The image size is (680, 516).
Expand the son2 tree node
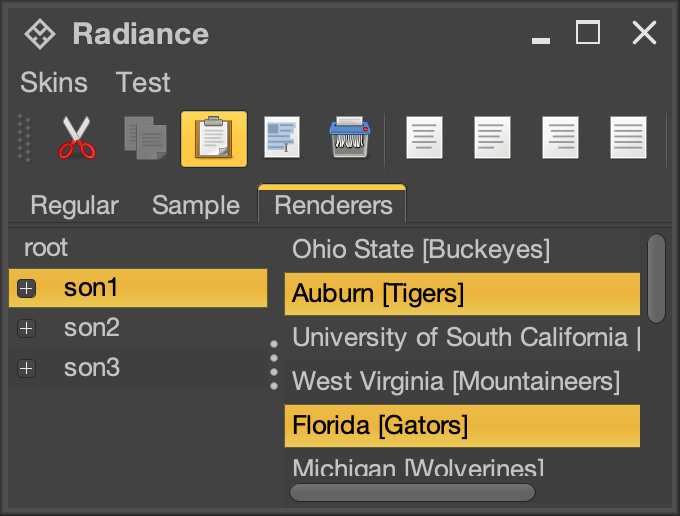[26, 328]
